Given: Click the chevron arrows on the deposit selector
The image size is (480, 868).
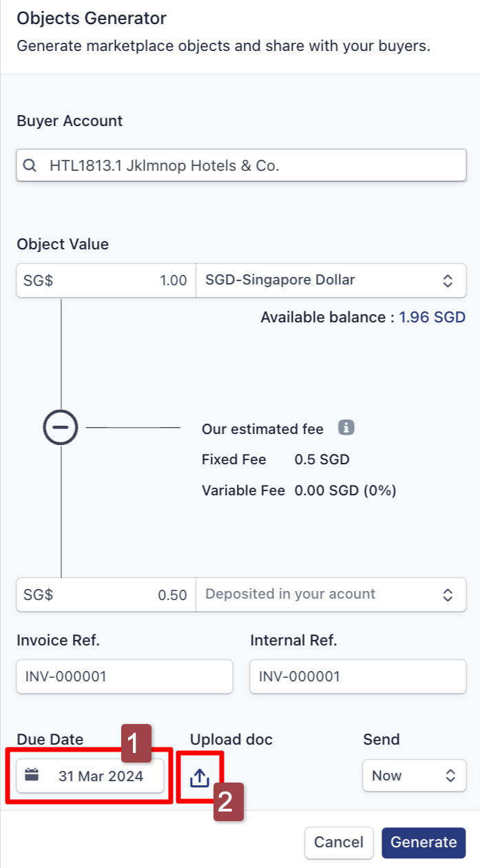Looking at the screenshot, I should point(448,595).
